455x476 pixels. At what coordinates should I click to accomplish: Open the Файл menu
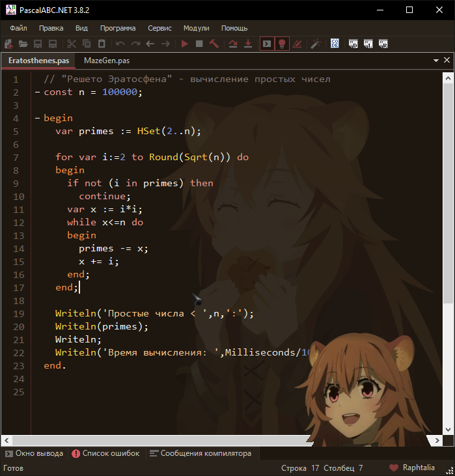tap(18, 28)
